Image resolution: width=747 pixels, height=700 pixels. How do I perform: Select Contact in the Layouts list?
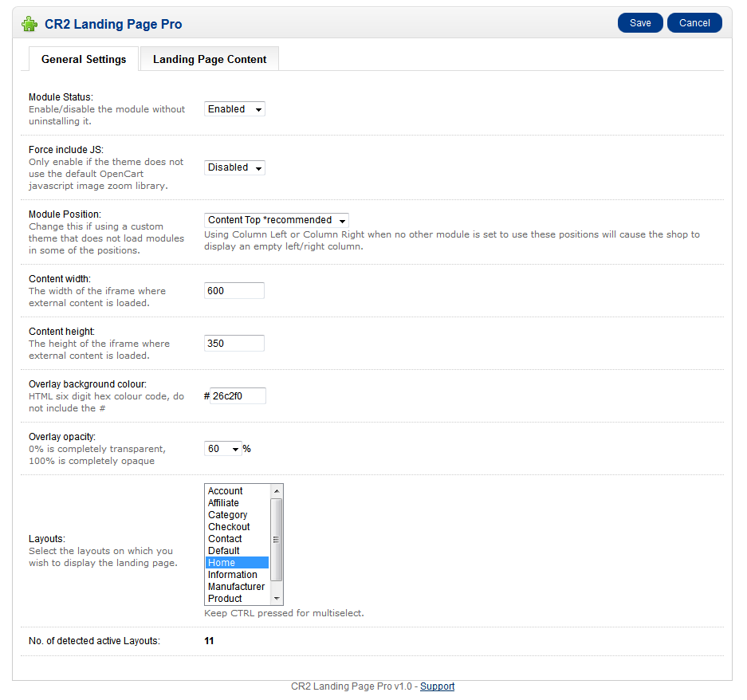pos(238,538)
